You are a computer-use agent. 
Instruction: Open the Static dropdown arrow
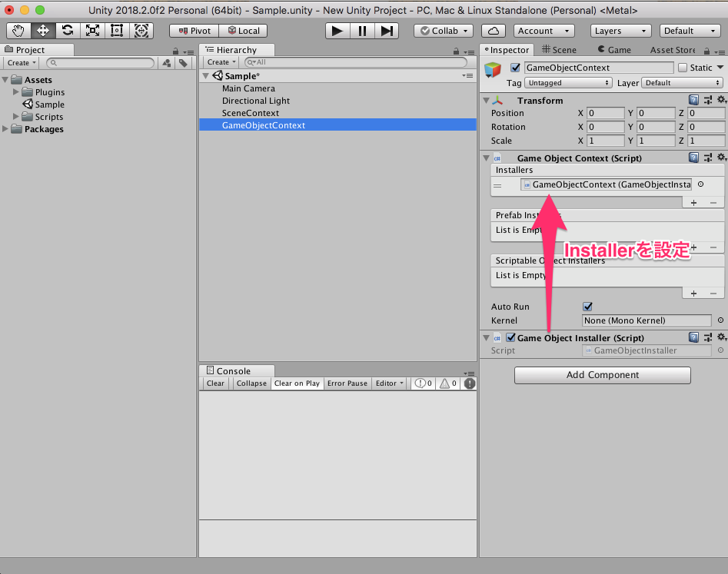point(720,68)
